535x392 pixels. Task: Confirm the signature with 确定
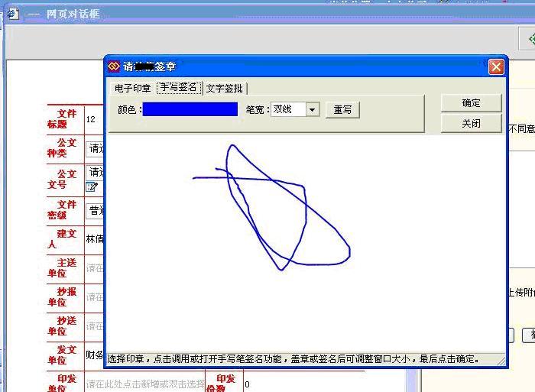471,103
